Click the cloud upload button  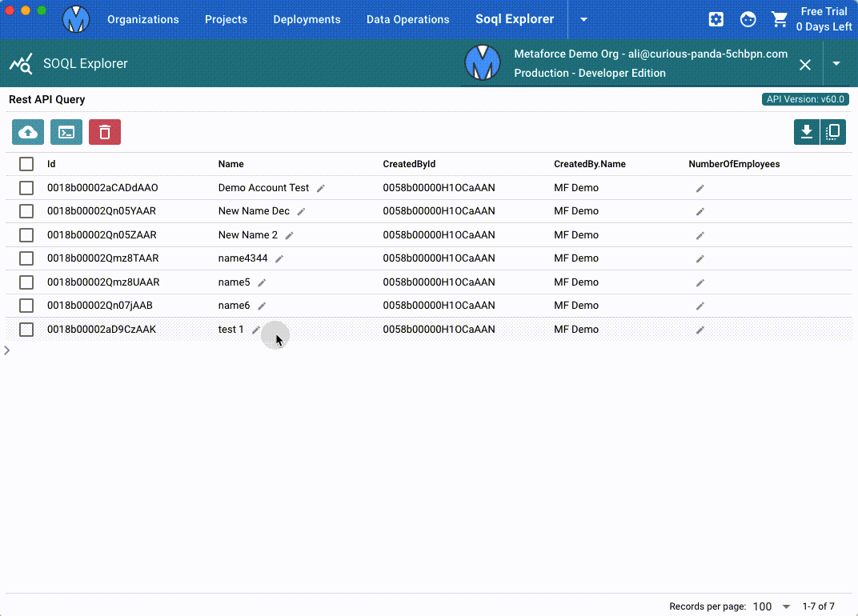(x=28, y=132)
